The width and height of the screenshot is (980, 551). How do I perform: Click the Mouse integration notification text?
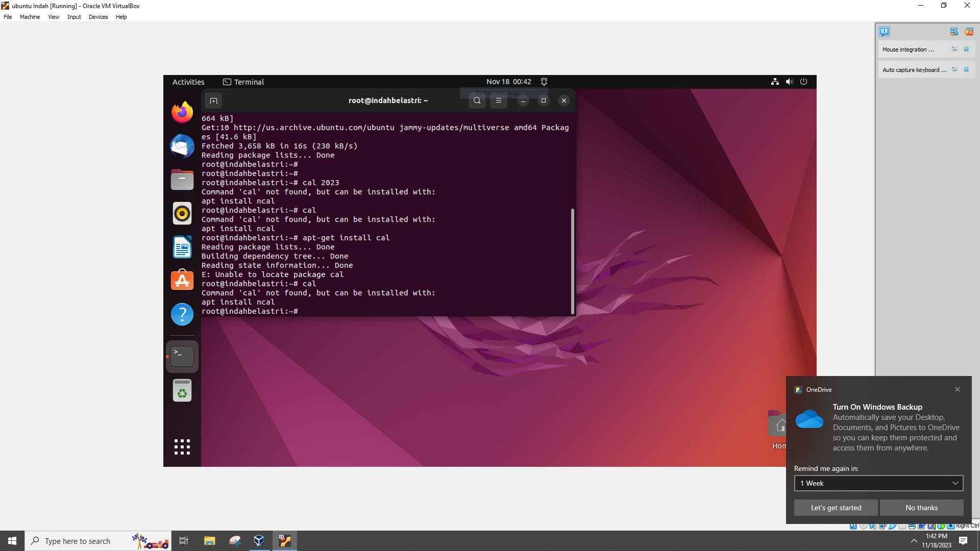pyautogui.click(x=908, y=49)
